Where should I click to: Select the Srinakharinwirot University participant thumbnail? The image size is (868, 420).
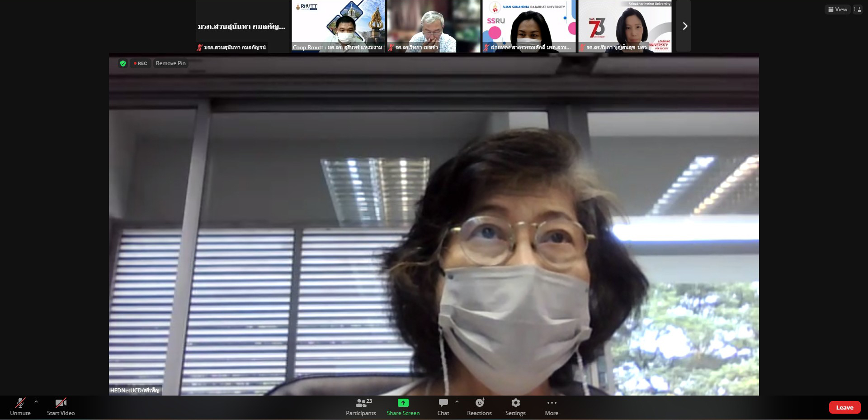(625, 26)
